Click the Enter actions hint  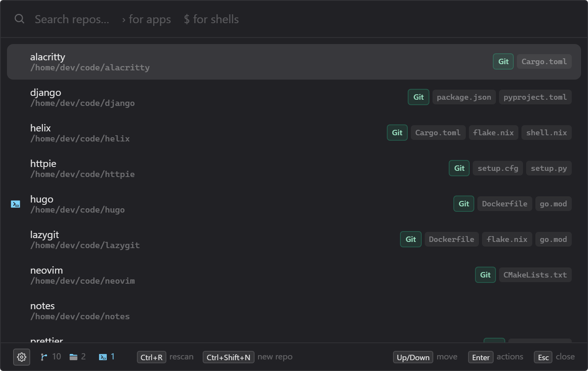pyautogui.click(x=496, y=357)
